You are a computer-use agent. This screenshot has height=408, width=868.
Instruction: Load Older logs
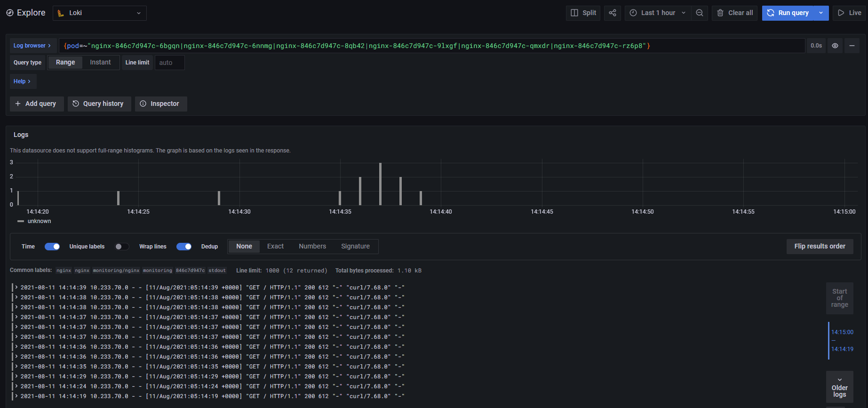tap(840, 387)
